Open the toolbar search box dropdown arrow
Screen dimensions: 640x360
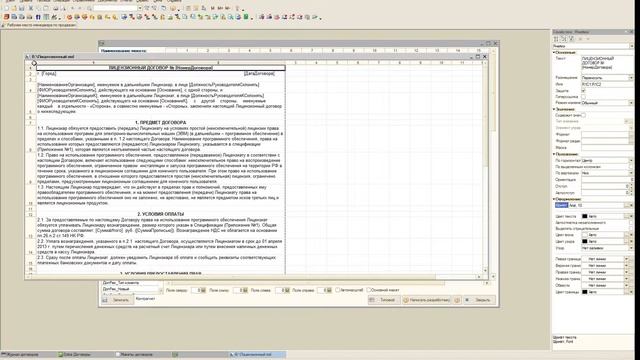tap(139, 8)
